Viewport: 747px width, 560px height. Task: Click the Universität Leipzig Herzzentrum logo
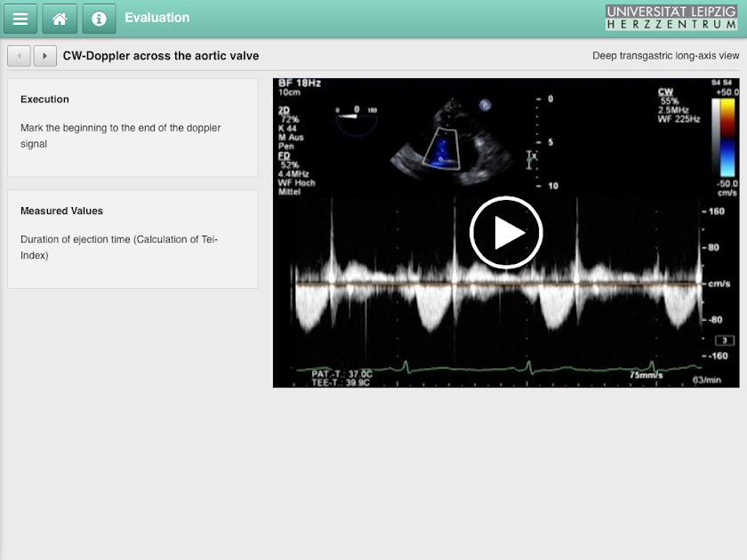click(x=671, y=18)
